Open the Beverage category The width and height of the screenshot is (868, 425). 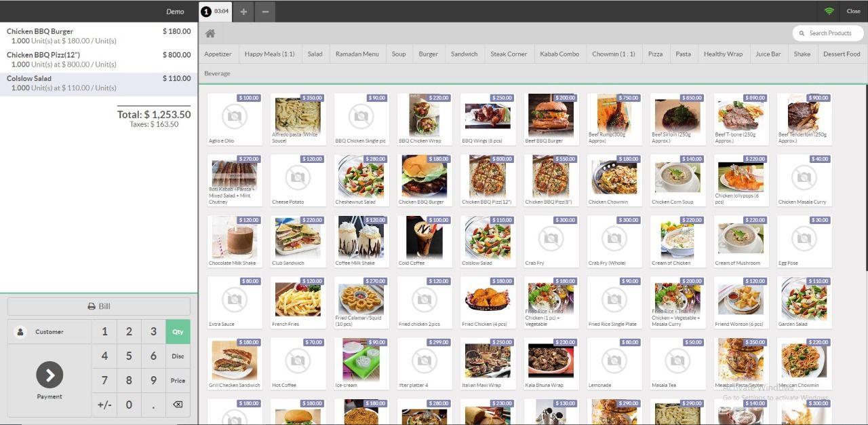tap(217, 73)
